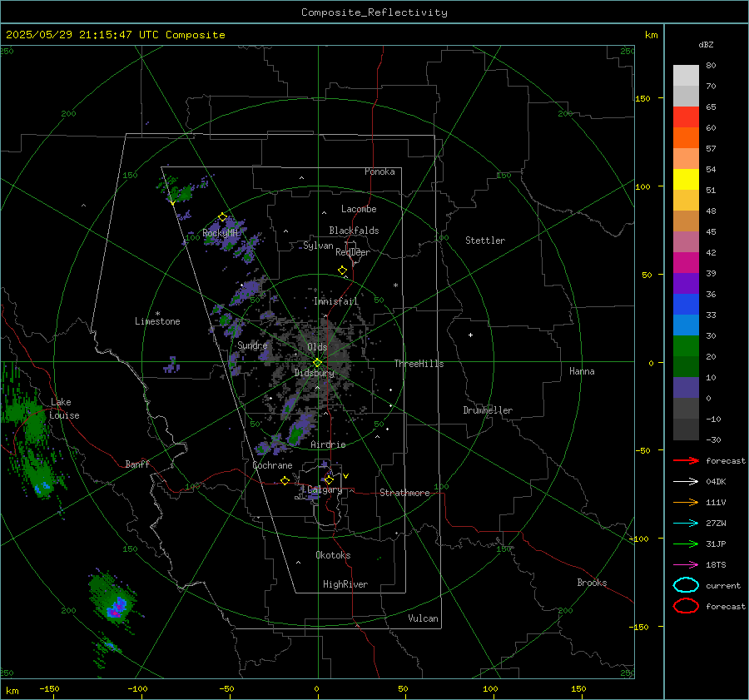This screenshot has height=700, width=749.
Task: Click the yellow diamond at radar center near Didsbury
Action: point(318,363)
